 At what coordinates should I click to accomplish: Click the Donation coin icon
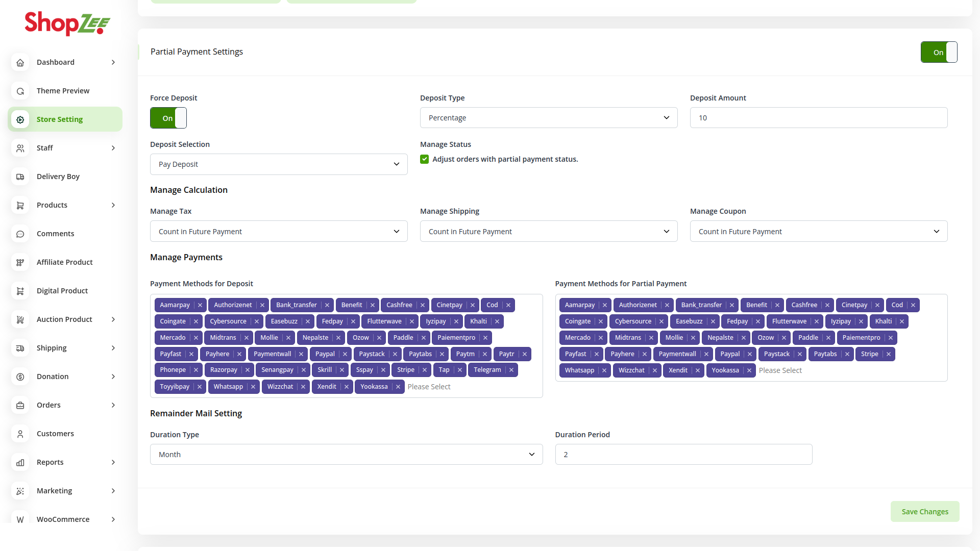click(x=20, y=377)
